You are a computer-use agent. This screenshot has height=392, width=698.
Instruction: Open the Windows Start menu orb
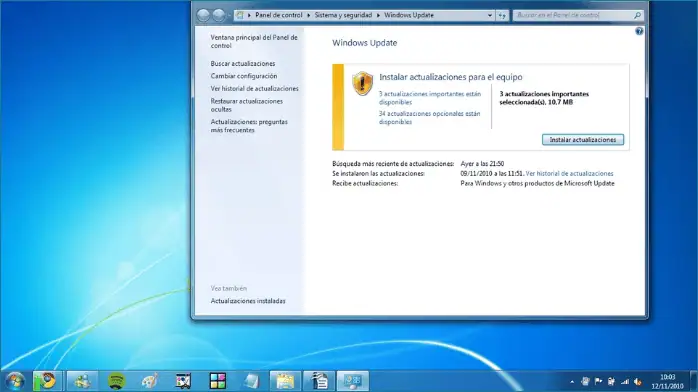pos(15,381)
